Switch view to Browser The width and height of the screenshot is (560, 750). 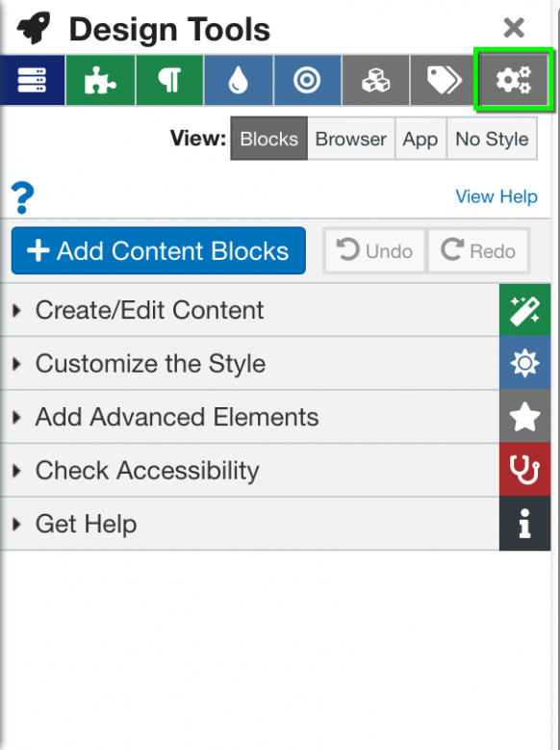(351, 139)
